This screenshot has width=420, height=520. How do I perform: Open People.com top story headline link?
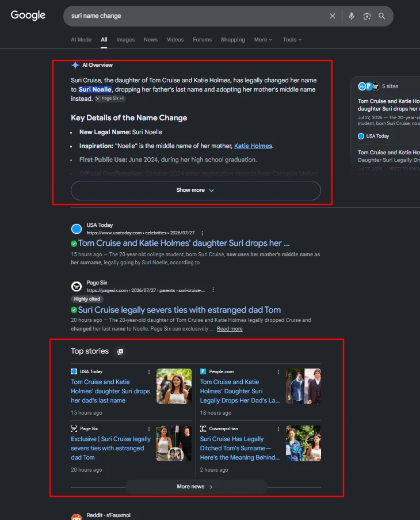pos(240,392)
